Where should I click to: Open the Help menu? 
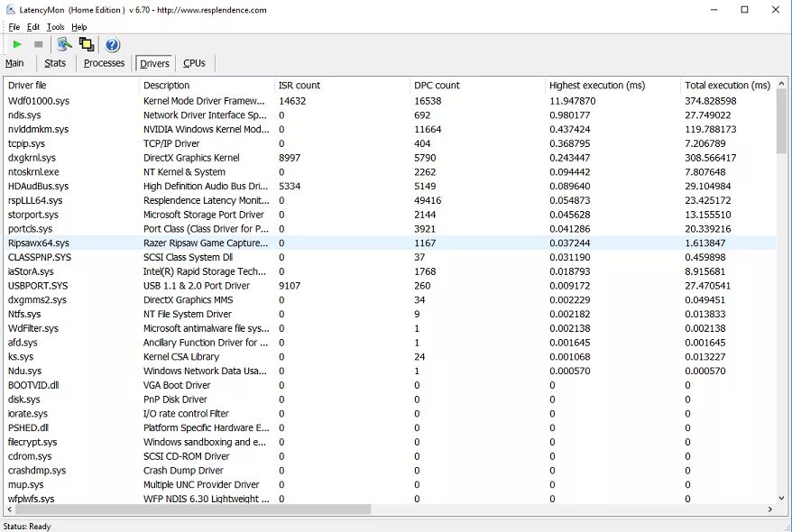coord(78,27)
